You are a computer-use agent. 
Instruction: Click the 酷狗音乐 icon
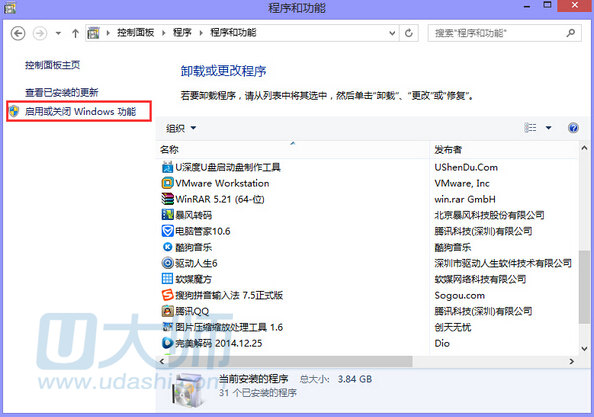tap(167, 247)
